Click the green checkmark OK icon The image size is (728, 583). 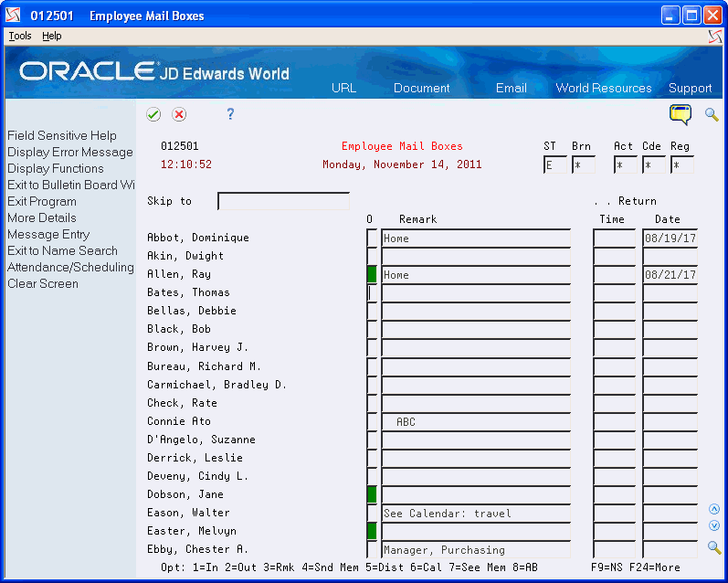(x=153, y=114)
